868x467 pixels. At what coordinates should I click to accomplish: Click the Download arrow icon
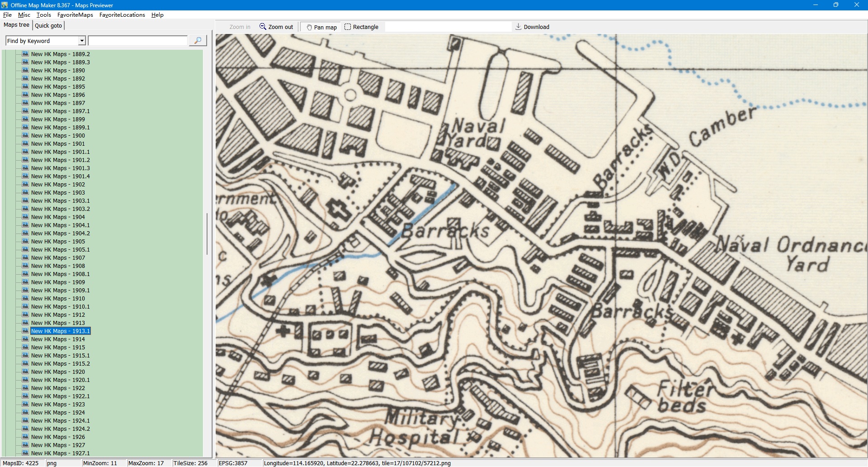click(519, 27)
